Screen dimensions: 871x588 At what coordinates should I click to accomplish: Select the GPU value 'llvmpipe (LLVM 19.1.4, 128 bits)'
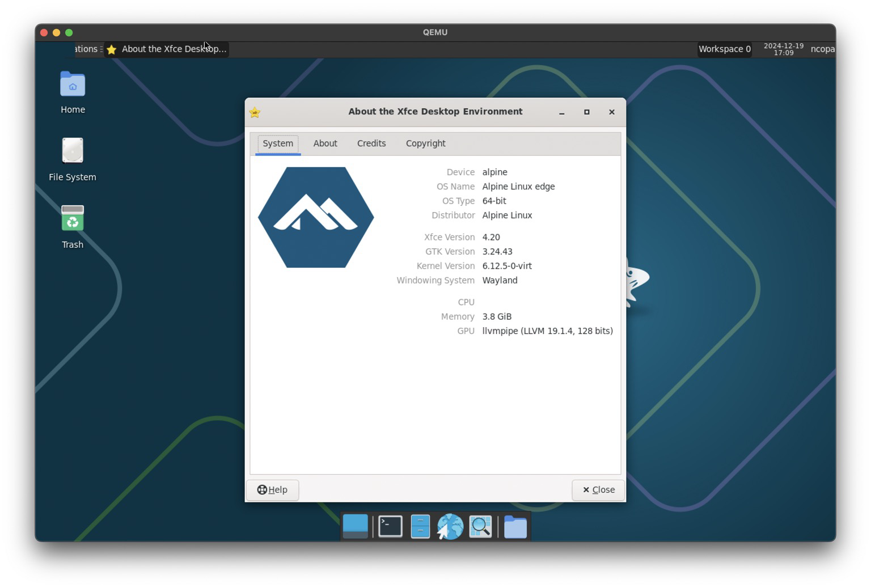[548, 331]
